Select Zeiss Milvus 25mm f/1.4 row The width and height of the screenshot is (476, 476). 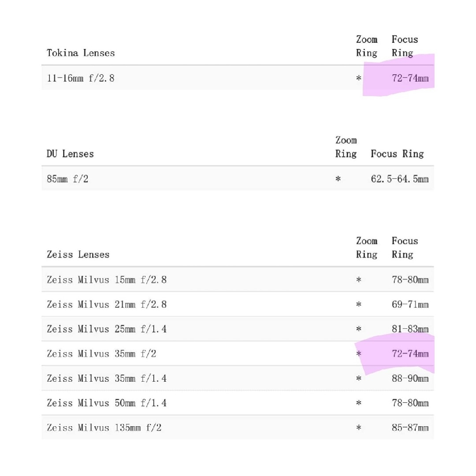(238, 329)
